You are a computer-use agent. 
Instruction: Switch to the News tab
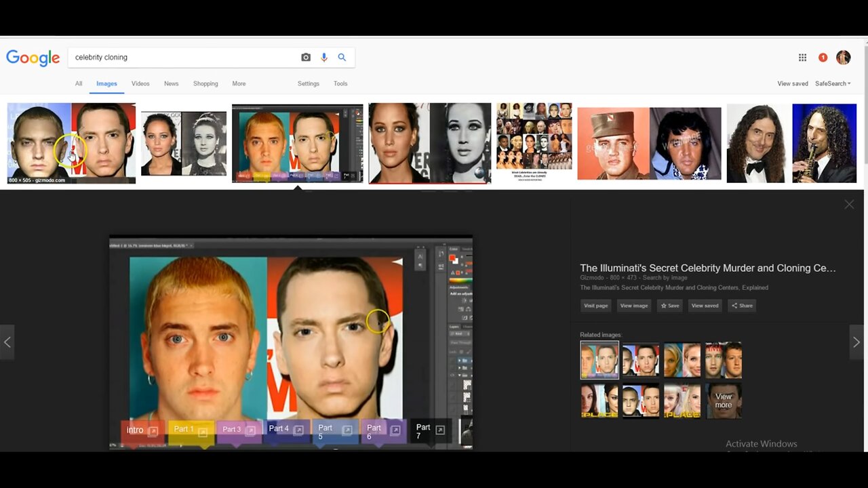(171, 83)
